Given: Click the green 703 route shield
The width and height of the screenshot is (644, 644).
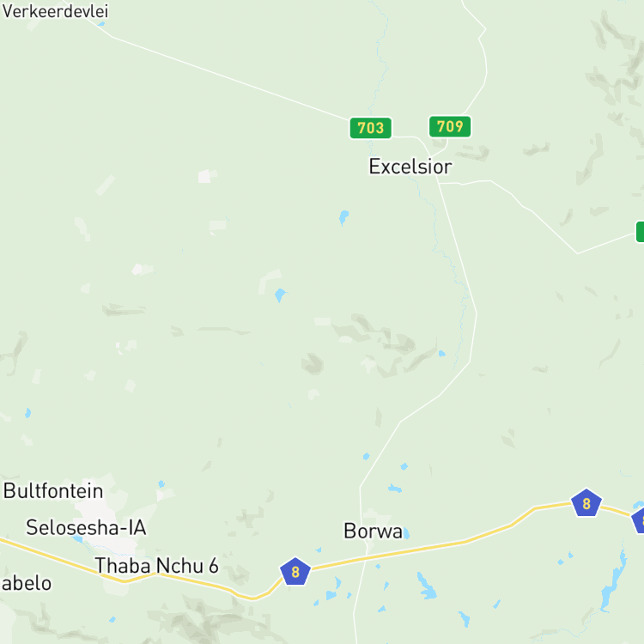Looking at the screenshot, I should (370, 128).
